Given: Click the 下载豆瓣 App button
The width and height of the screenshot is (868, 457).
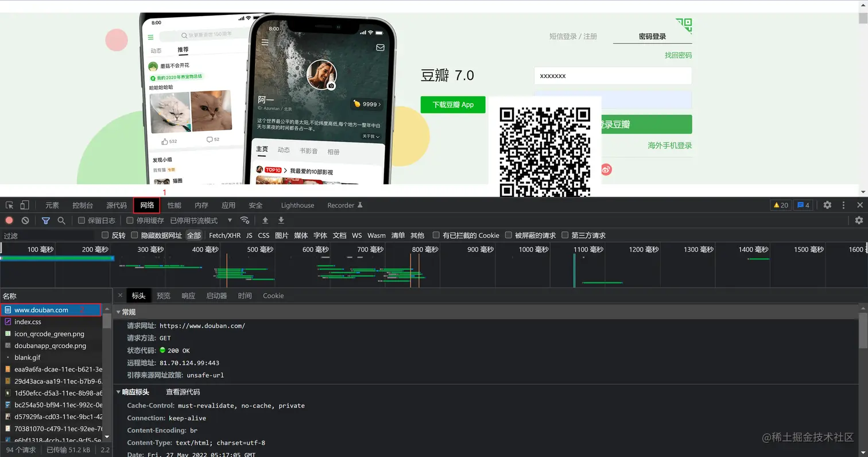Looking at the screenshot, I should tap(453, 104).
